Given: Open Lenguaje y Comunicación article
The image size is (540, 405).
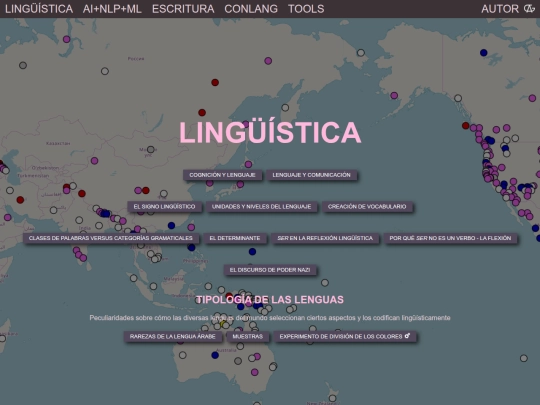Looking at the screenshot, I should click(x=311, y=175).
